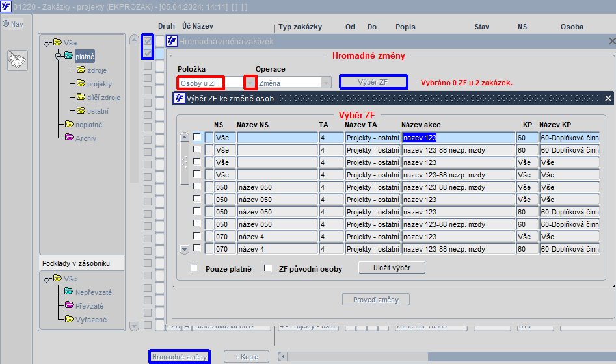The height and width of the screenshot is (364, 616).
Task: Click the NS column header in Výběr ZF
Action: tap(219, 125)
